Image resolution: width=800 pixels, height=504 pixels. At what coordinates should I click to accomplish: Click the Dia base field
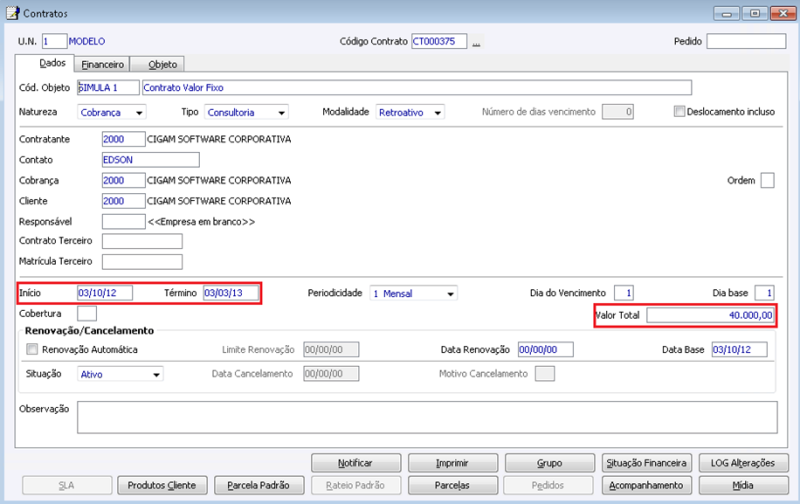point(764,293)
